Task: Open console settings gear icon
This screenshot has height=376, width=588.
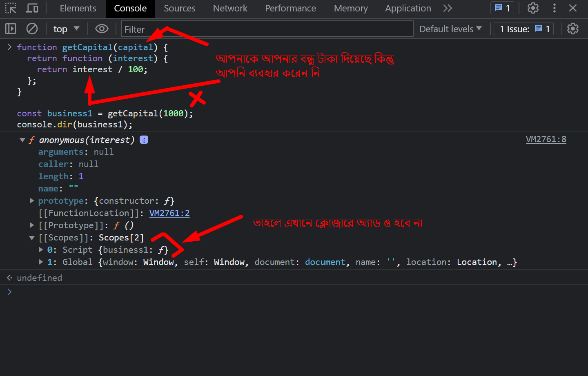Action: click(573, 29)
